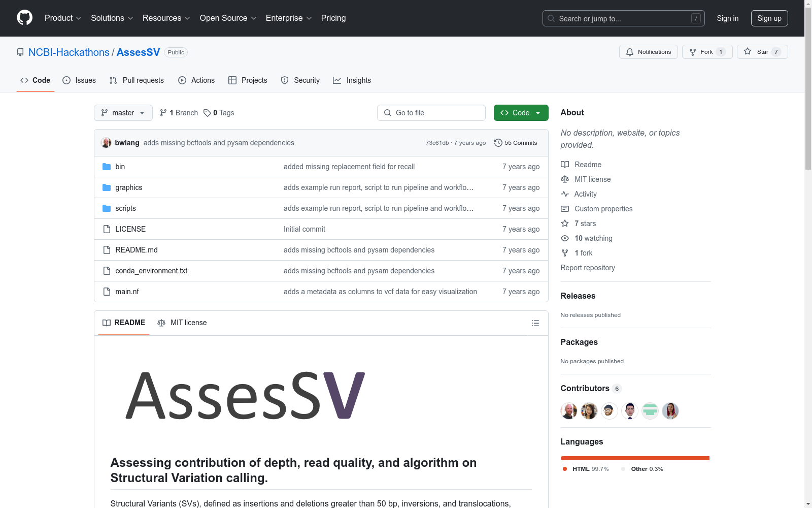Open the last contributor avatar
812x508 pixels.
670,410
